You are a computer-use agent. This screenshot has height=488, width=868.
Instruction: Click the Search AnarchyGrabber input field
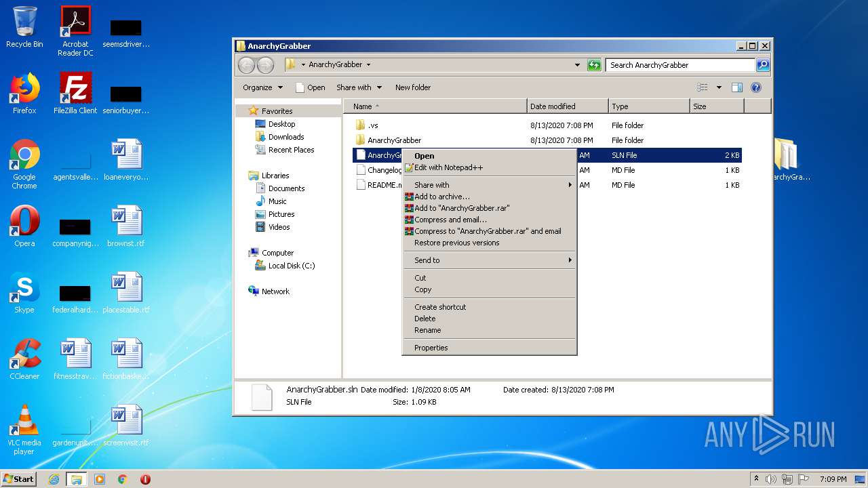click(x=680, y=65)
